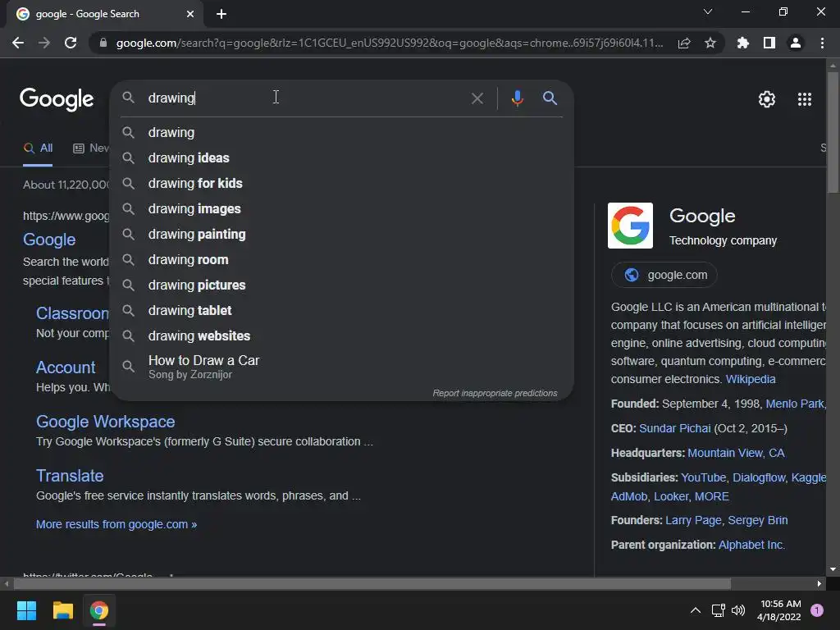Click the volume speaker tray icon
The image size is (840, 630).
[x=738, y=610]
